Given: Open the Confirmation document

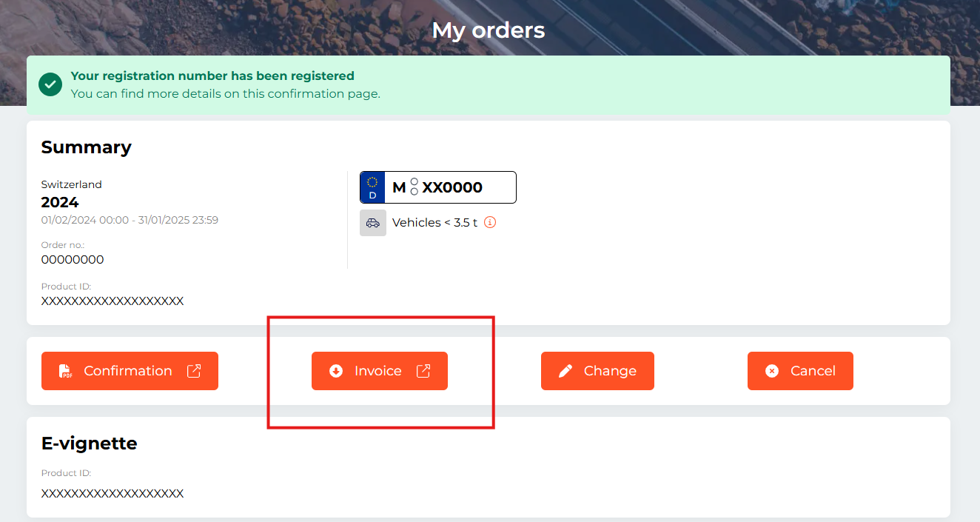Looking at the screenshot, I should (130, 370).
